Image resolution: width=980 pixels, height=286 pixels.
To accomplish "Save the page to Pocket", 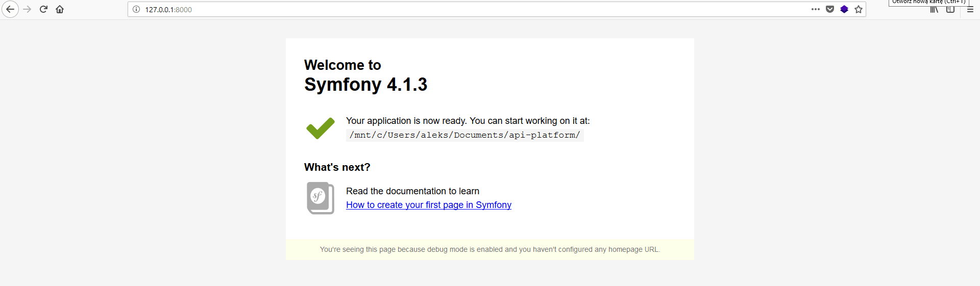I will (x=830, y=9).
